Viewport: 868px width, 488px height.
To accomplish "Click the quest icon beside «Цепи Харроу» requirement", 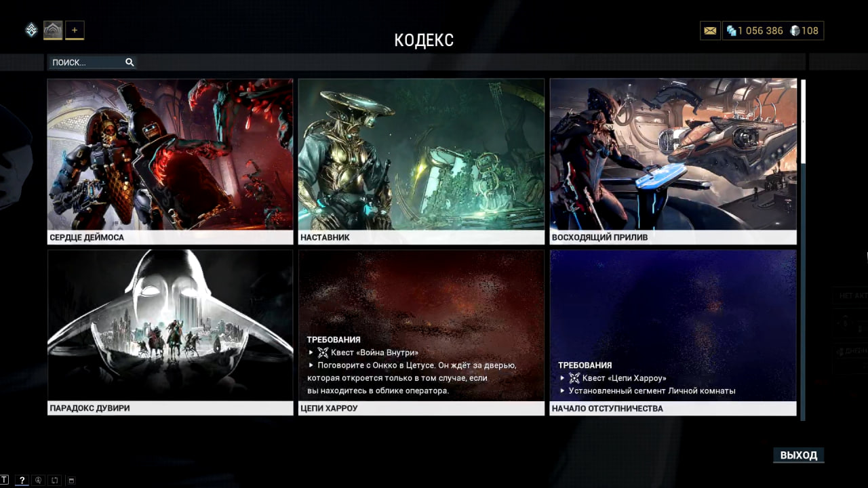I will click(574, 378).
